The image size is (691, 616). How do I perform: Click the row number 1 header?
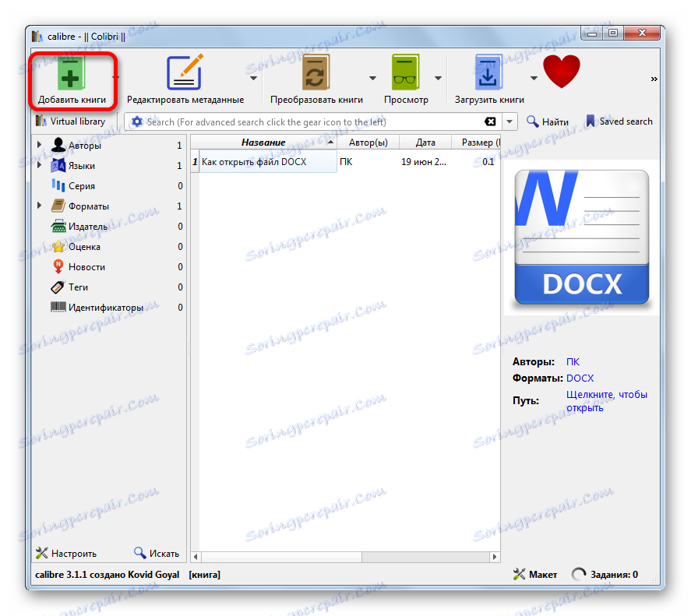[195, 162]
